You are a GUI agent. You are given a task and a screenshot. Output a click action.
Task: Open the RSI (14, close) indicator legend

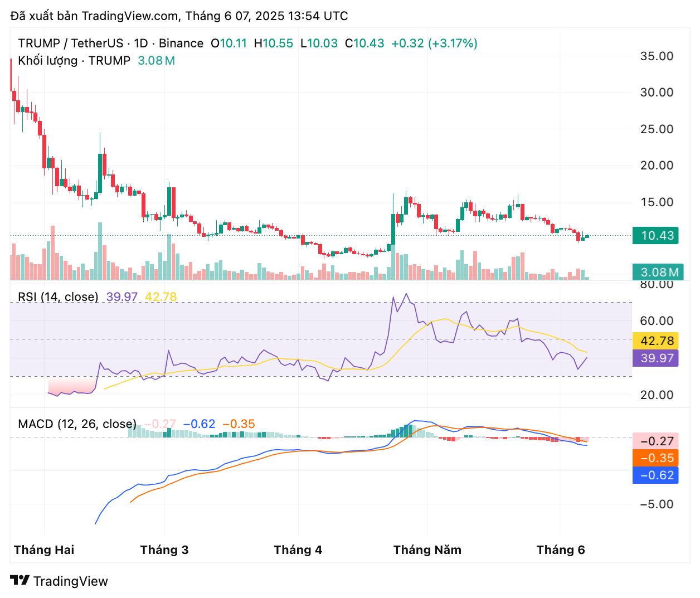click(58, 297)
